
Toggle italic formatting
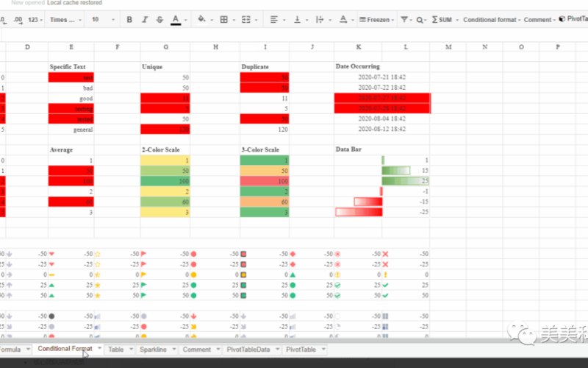(x=145, y=20)
